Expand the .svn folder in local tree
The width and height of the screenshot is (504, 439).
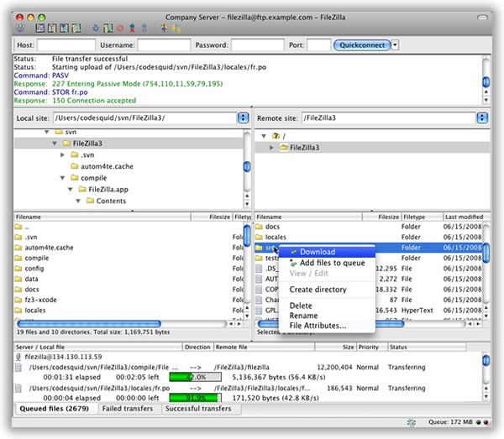(62, 154)
